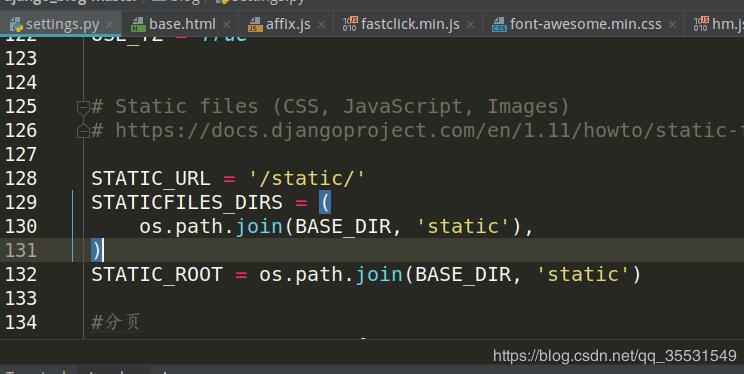Click line number 131 in the gutter
744x374 pixels.
coord(21,251)
